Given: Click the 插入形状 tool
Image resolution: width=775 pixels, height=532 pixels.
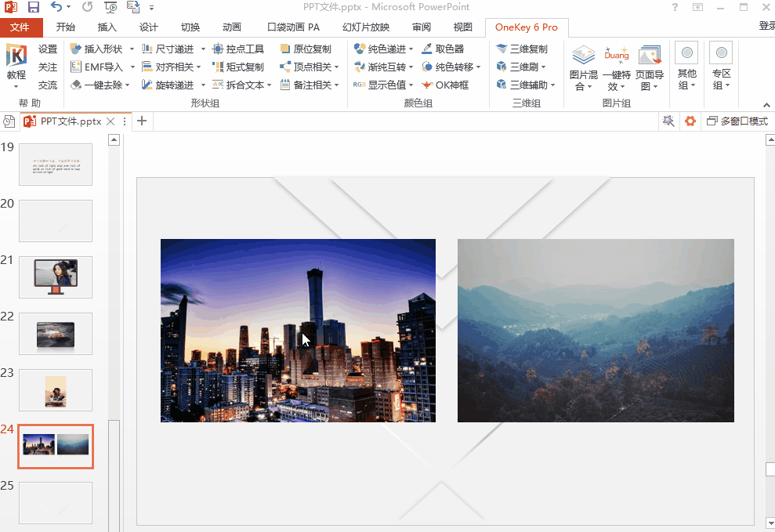Looking at the screenshot, I should pos(96,49).
